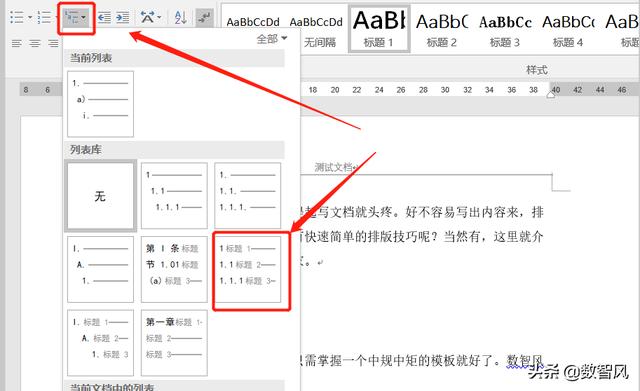Choose the 1 标题 1 heading list style
Viewport: 640px width, 391px height.
248,269
